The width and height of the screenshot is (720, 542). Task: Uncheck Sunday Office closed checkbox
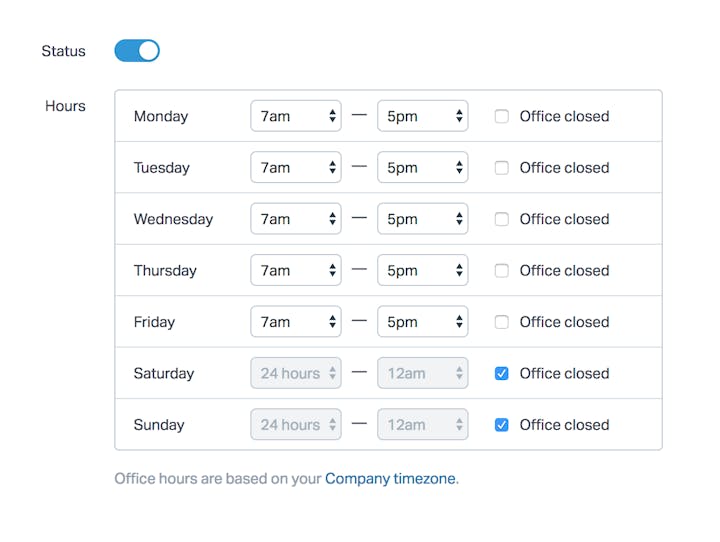tap(502, 425)
